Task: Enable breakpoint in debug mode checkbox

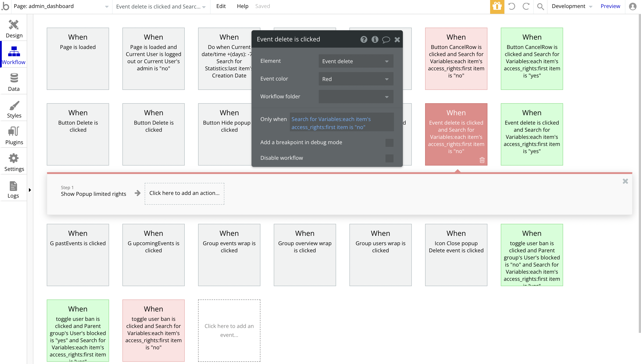Action: tap(389, 143)
